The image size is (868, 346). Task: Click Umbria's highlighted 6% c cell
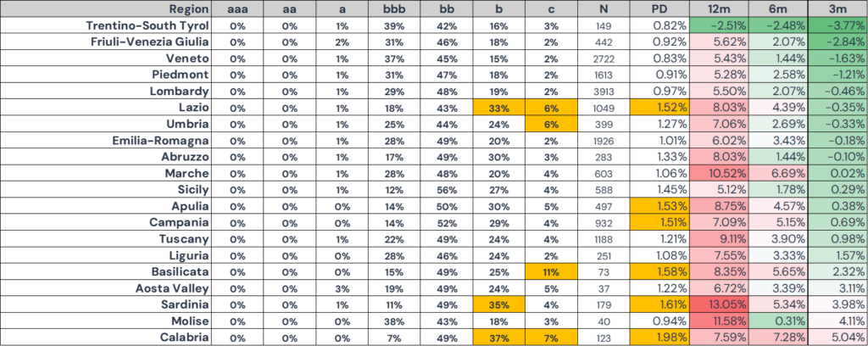pos(551,124)
